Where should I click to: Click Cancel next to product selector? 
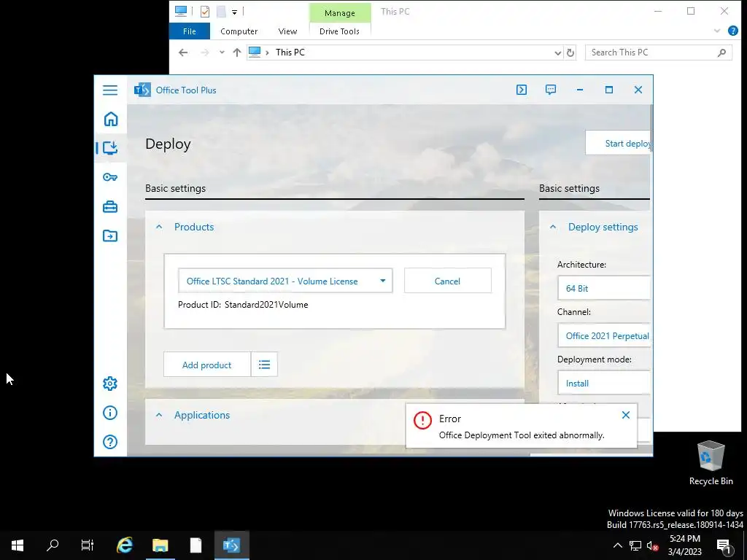point(447,281)
